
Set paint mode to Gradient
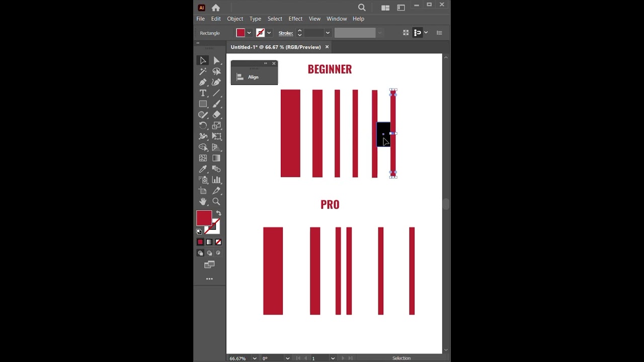pyautogui.click(x=209, y=242)
